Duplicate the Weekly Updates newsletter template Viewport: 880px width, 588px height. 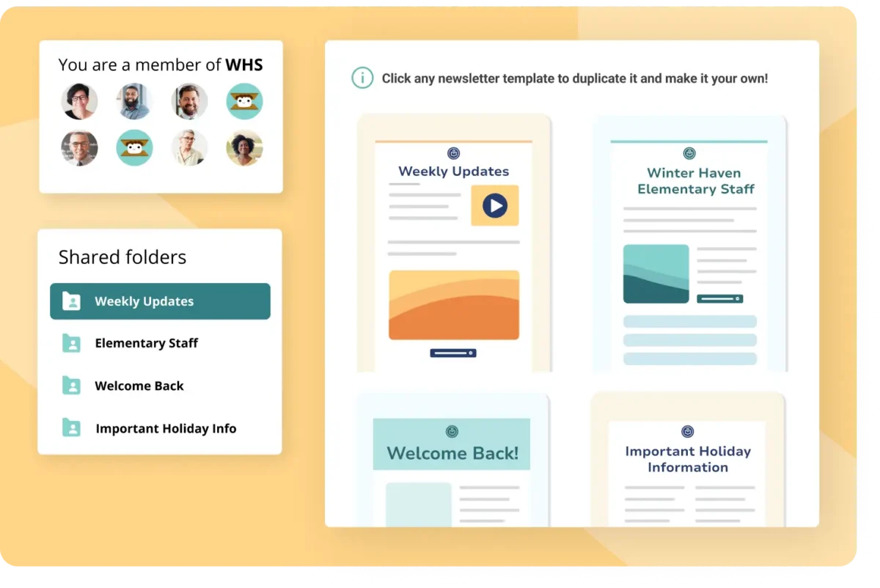point(454,243)
